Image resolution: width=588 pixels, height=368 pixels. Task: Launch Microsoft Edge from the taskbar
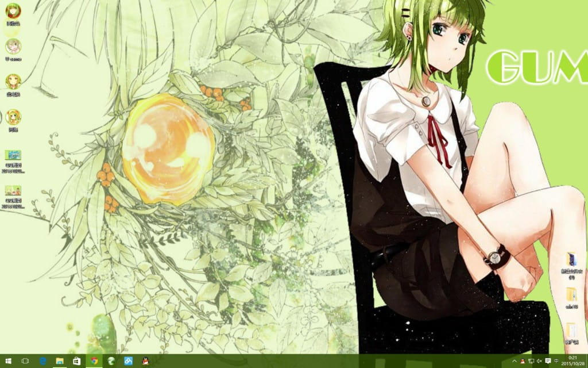[x=42, y=361]
